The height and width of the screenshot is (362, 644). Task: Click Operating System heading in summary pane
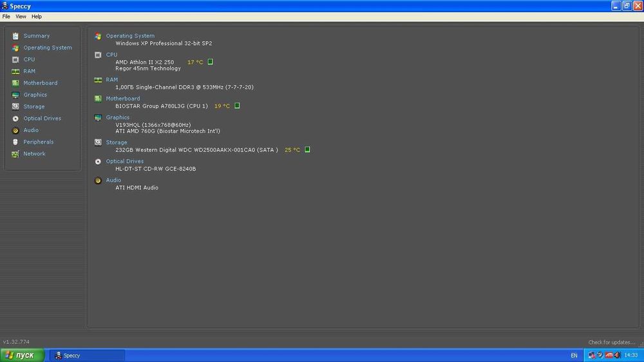pyautogui.click(x=130, y=35)
